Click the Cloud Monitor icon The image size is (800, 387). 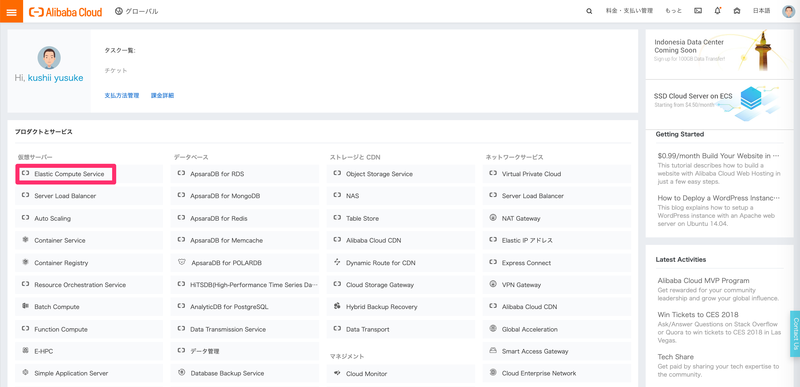pos(337,373)
